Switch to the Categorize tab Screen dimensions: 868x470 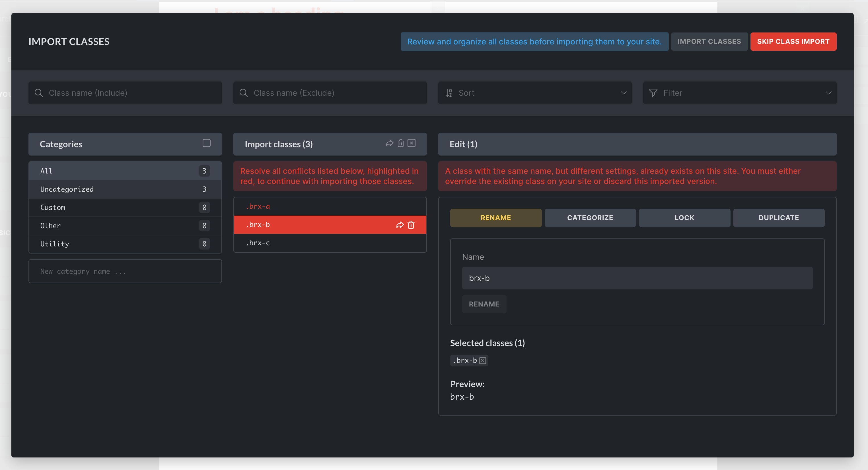590,218
